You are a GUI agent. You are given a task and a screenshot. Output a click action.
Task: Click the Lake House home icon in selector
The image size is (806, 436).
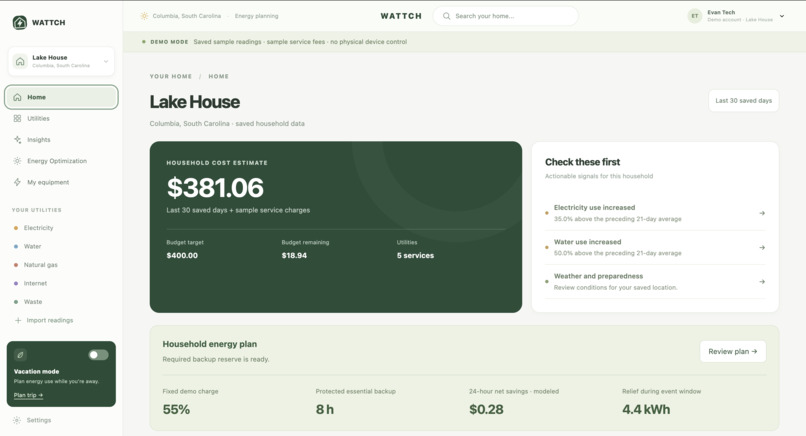pos(20,61)
